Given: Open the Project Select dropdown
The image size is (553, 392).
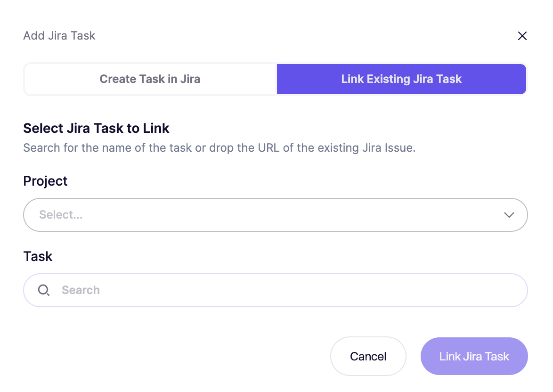Looking at the screenshot, I should click(x=276, y=215).
